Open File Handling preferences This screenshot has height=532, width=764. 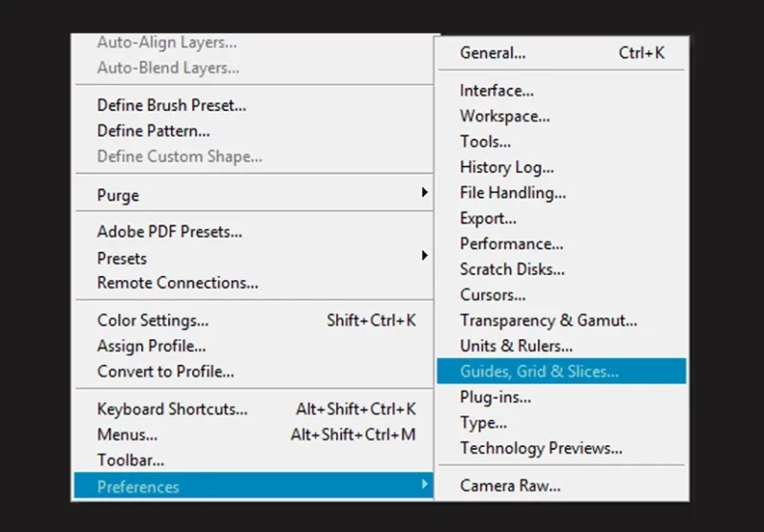click(562, 192)
